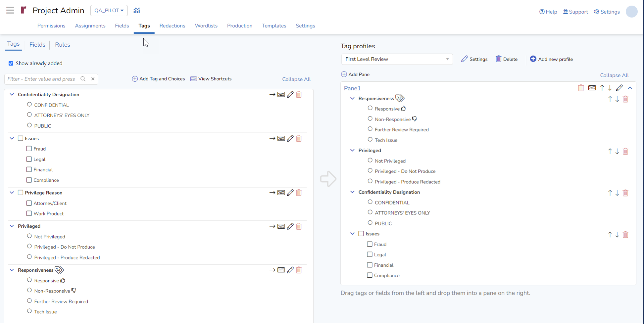Open keyboard shortcut for Privilege Reason tag
Screen dimensions: 644x324
coord(281,193)
